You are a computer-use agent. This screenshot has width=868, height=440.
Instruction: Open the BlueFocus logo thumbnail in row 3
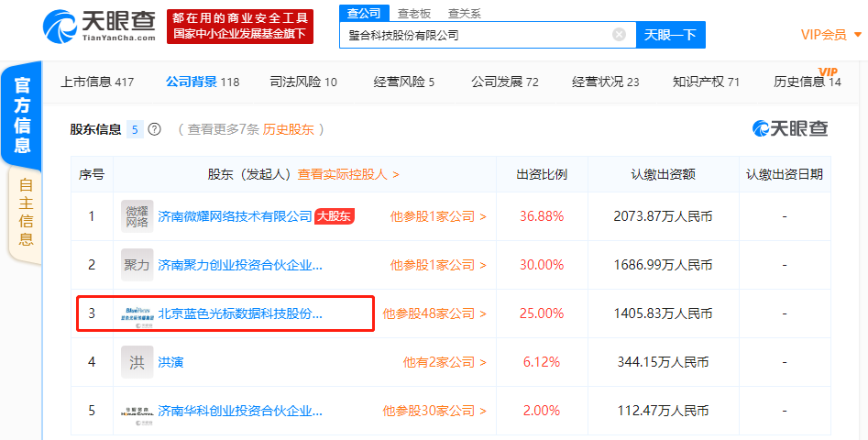(137, 313)
